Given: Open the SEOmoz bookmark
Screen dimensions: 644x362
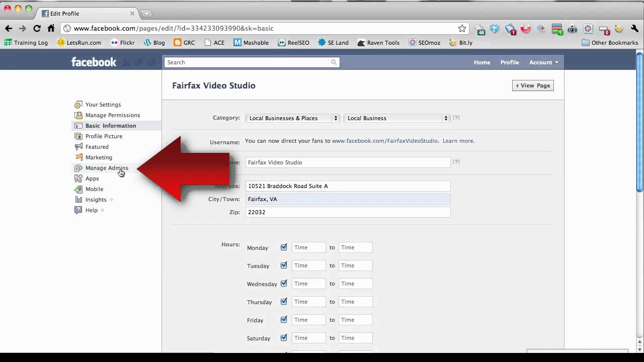Looking at the screenshot, I should point(425,43).
